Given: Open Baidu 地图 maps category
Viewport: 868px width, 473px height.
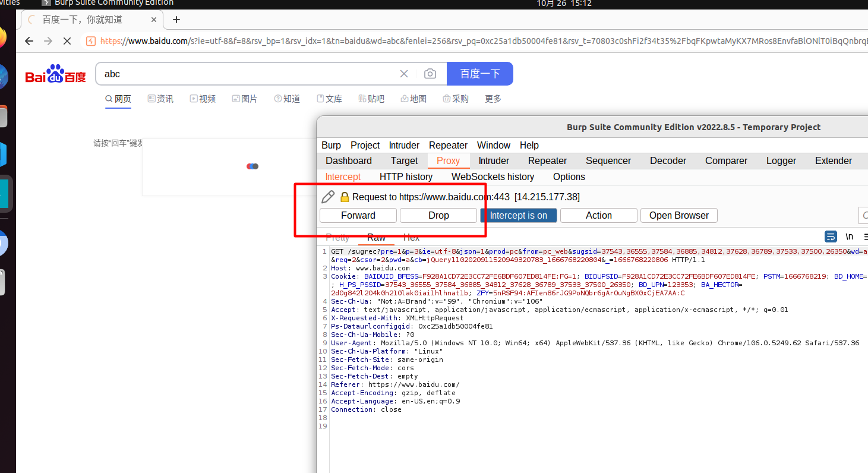Looking at the screenshot, I should pyautogui.click(x=414, y=99).
